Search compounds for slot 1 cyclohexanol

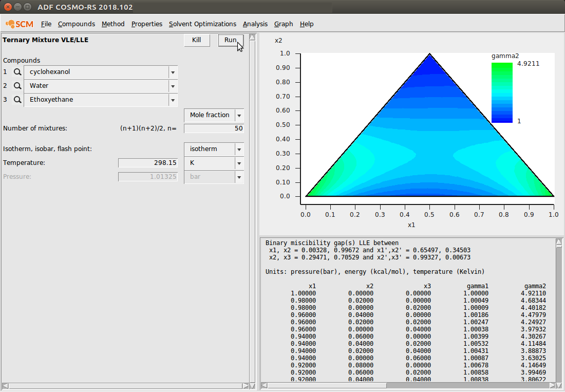pyautogui.click(x=17, y=72)
